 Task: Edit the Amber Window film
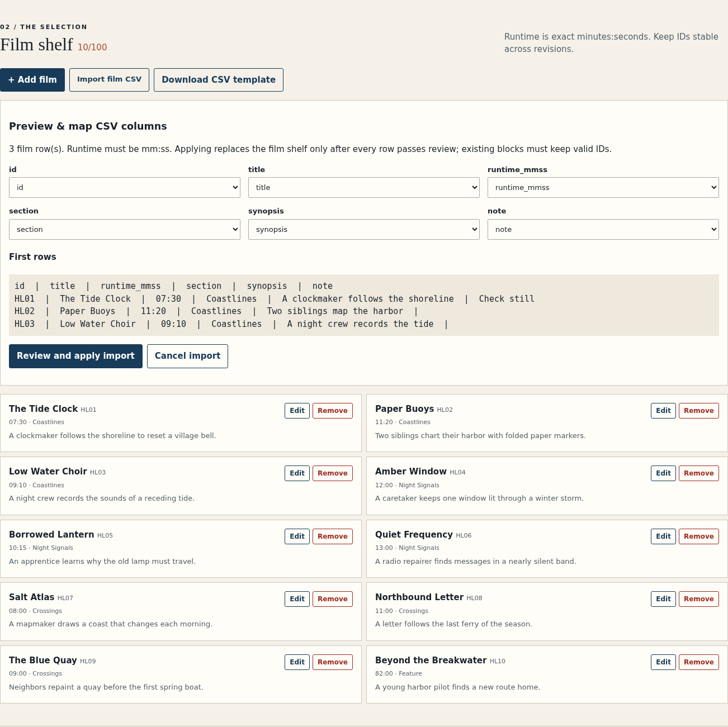click(663, 473)
